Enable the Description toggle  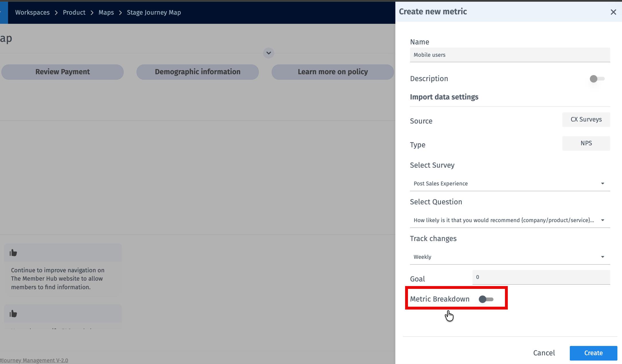click(597, 79)
